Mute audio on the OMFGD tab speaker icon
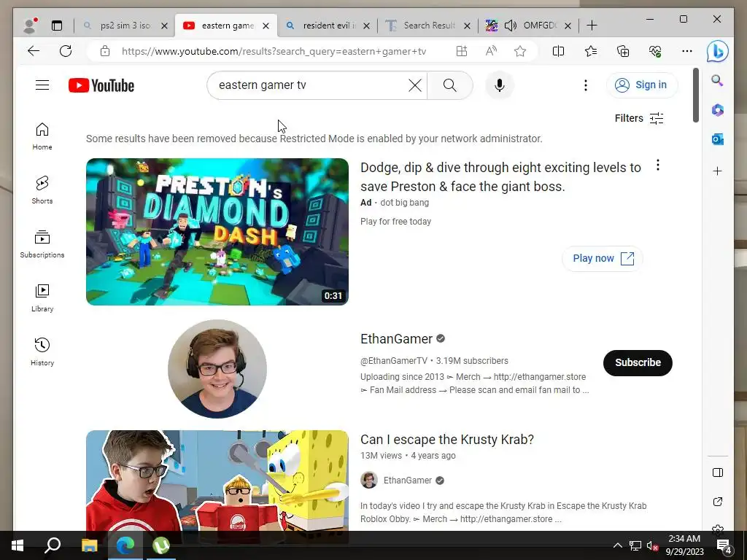The height and width of the screenshot is (560, 747). [x=511, y=26]
